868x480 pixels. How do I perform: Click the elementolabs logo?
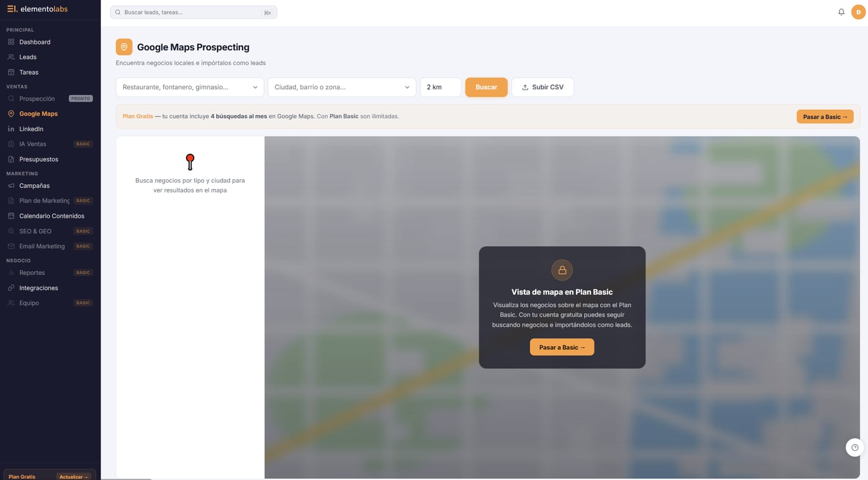[37, 9]
